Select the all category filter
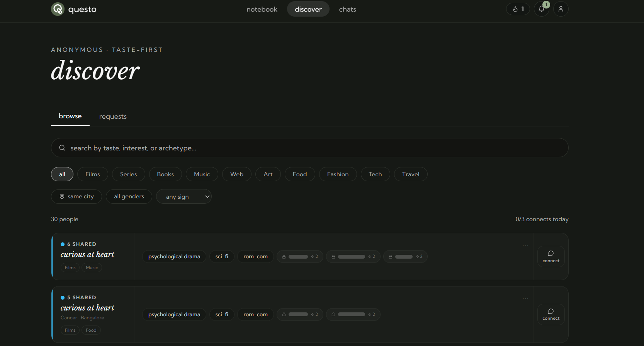This screenshot has height=346, width=644. [62, 174]
